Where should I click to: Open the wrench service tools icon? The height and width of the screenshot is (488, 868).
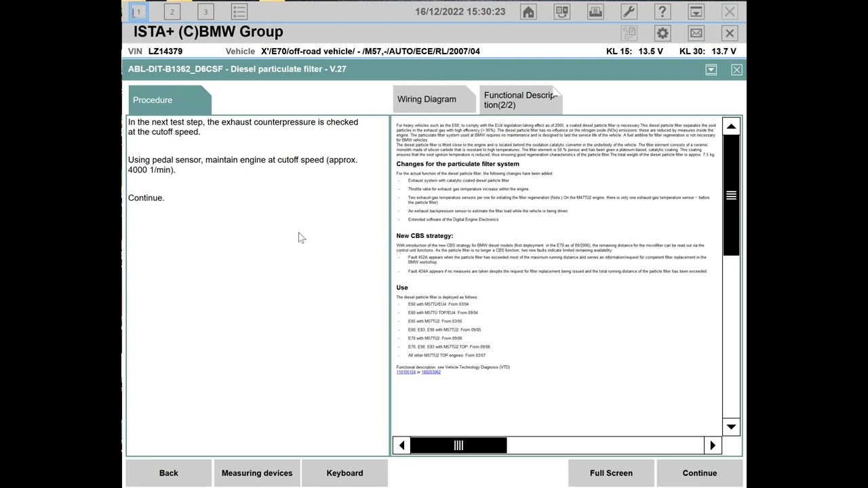click(x=629, y=12)
